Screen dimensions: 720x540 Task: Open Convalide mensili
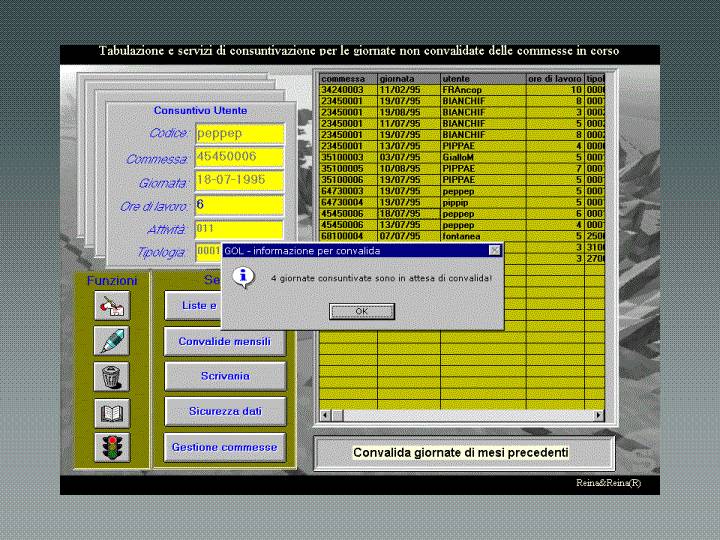tap(224, 341)
